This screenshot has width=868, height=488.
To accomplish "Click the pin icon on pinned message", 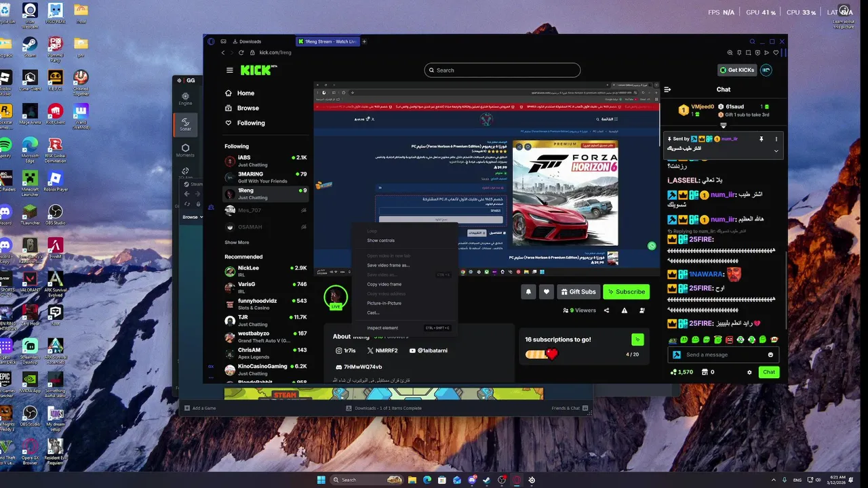I will (761, 138).
